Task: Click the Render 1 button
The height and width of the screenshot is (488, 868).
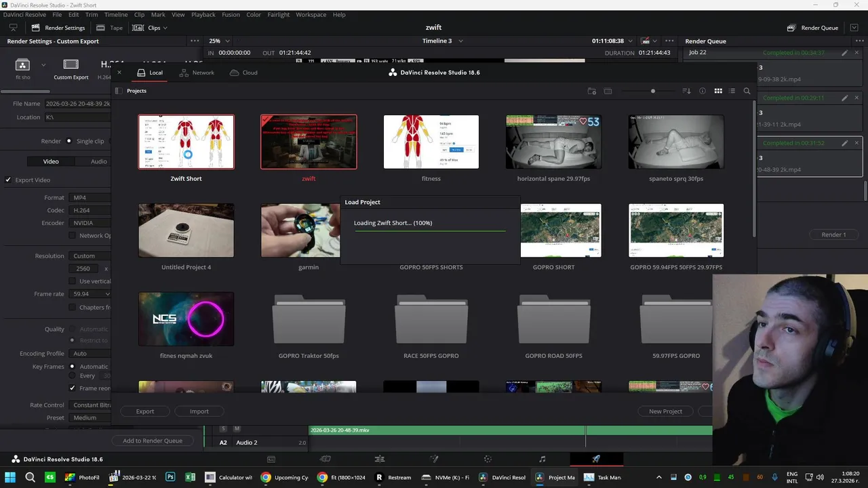Action: click(833, 235)
